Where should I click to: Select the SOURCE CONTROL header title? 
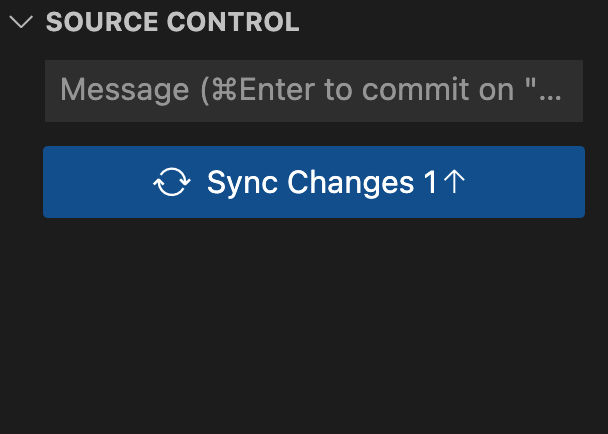pyautogui.click(x=173, y=23)
